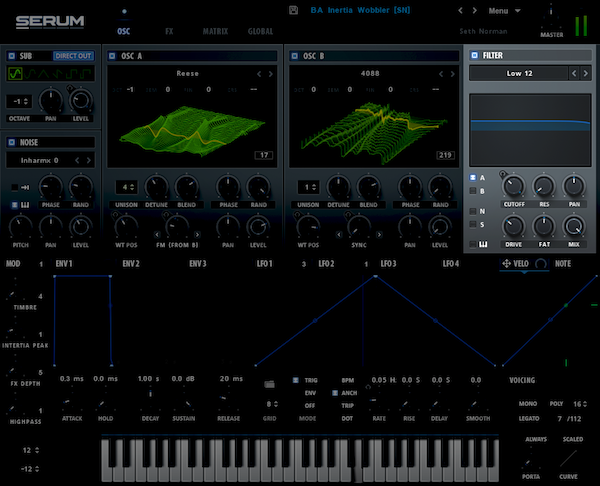Click the move crosshair icon next to VELO
The width and height of the screenshot is (600, 486).
click(506, 264)
